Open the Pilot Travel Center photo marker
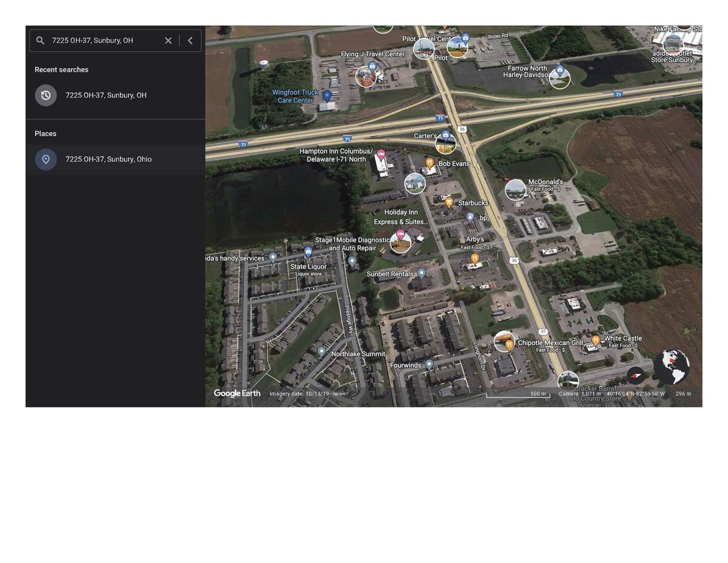 pyautogui.click(x=424, y=49)
